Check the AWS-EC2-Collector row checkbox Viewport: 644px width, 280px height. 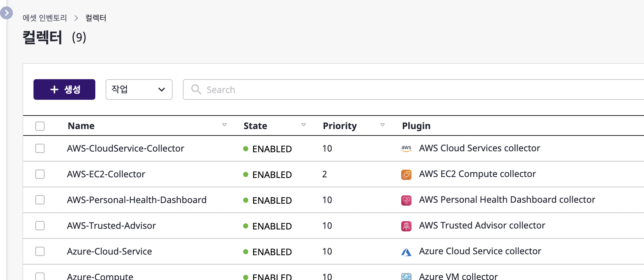[x=40, y=174]
